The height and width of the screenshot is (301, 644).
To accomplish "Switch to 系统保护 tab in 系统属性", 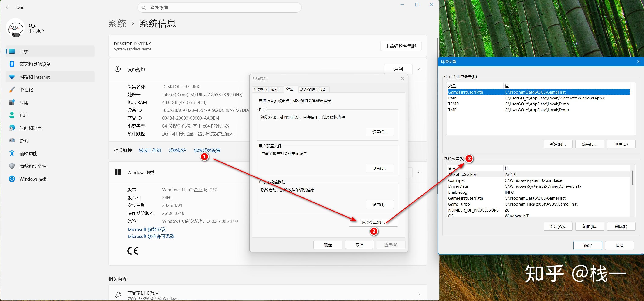I will pyautogui.click(x=307, y=89).
